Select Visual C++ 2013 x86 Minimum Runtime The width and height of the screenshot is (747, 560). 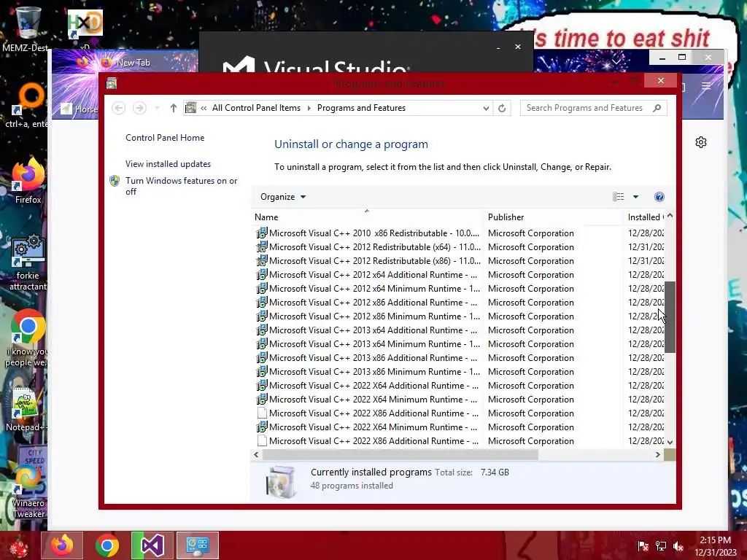pos(459,371)
